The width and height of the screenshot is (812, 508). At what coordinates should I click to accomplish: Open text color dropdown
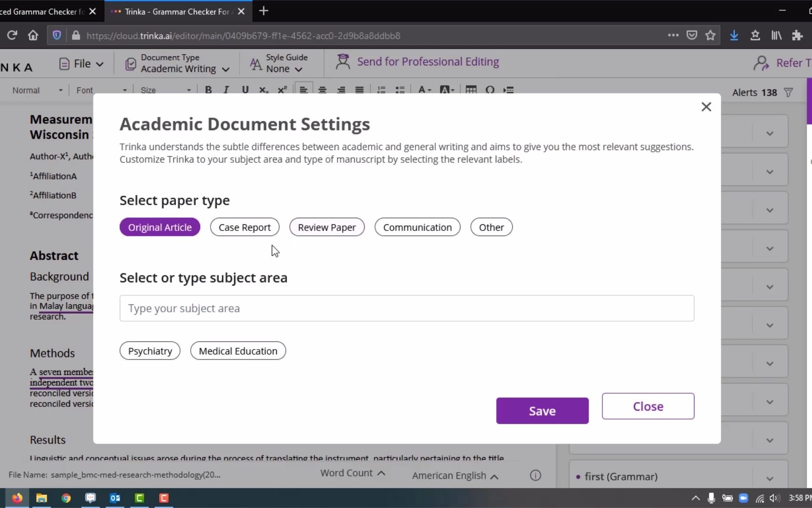(x=424, y=90)
